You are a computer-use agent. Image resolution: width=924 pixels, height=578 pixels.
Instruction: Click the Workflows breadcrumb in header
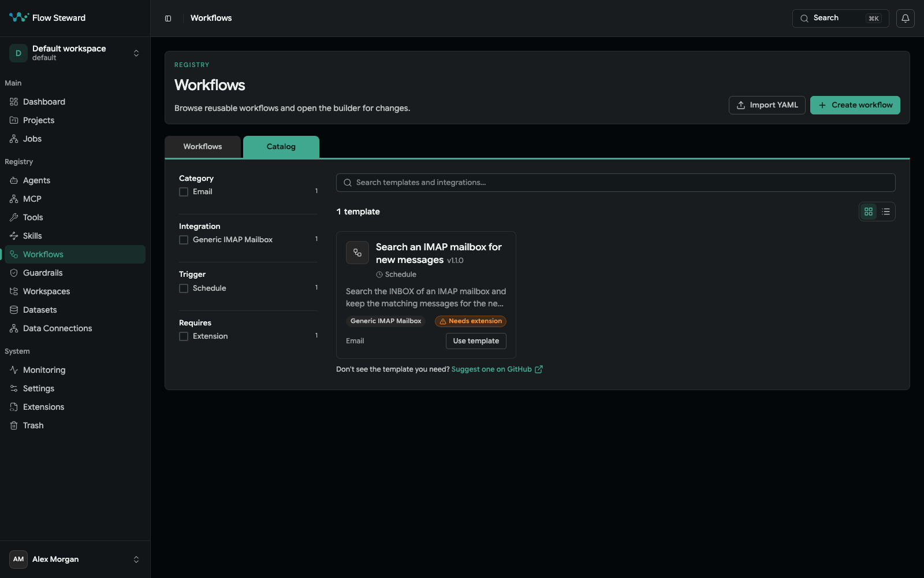pos(211,18)
